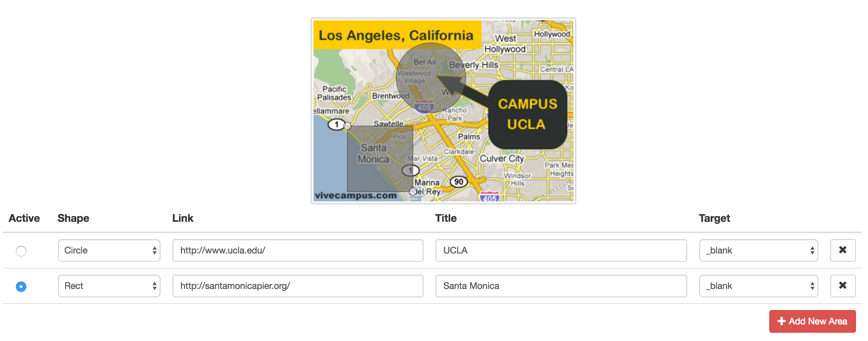868x341 pixels.
Task: Click the top-left rectangle resize handle
Action: click(347, 126)
